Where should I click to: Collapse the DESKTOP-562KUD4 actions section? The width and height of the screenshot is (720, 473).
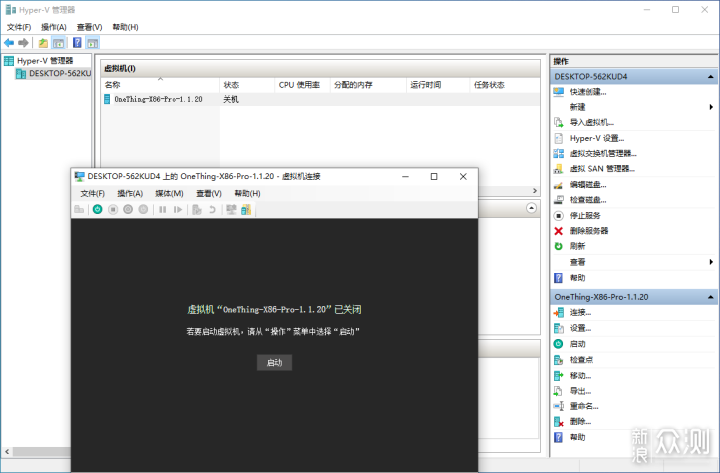click(710, 77)
